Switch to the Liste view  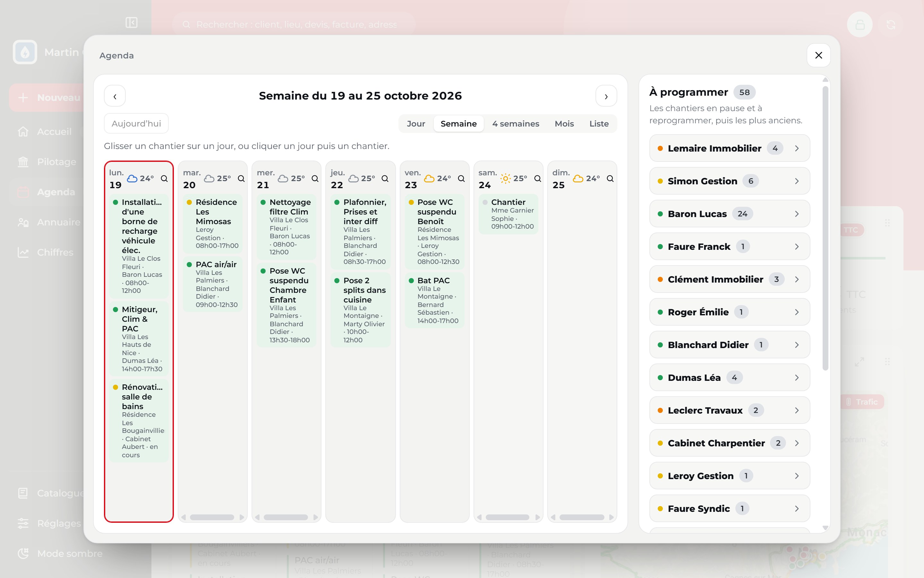pyautogui.click(x=599, y=124)
